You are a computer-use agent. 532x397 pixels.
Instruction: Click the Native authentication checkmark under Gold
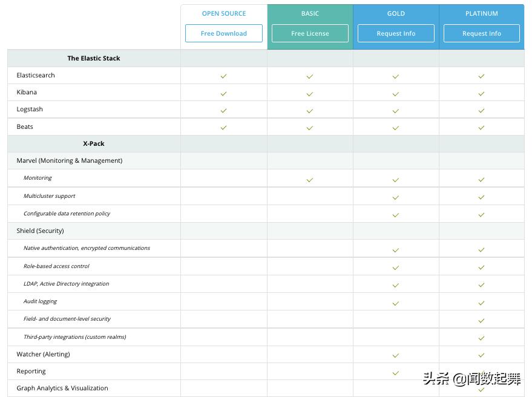[396, 250]
